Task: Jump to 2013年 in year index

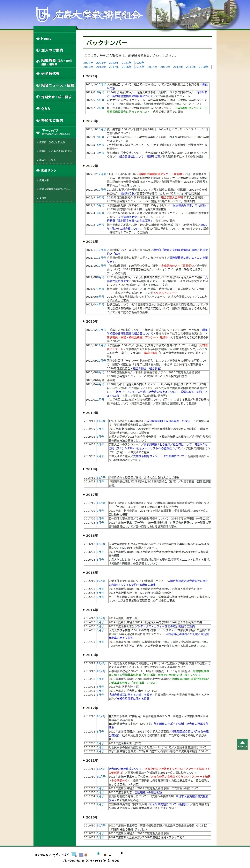Action: point(165,67)
